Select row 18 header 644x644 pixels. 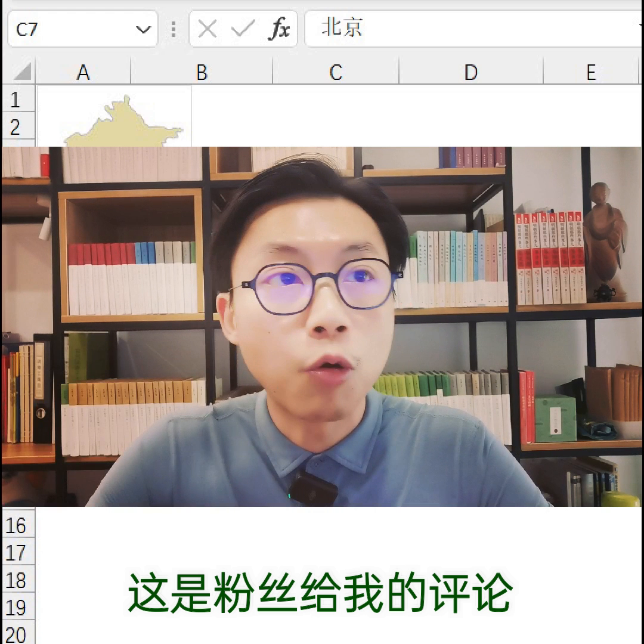(x=19, y=579)
